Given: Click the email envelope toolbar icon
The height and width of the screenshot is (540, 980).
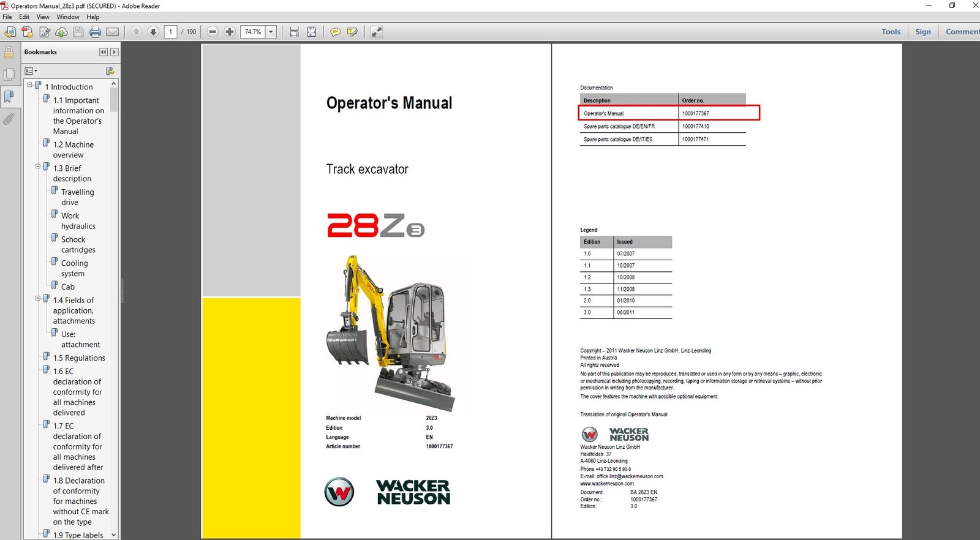Looking at the screenshot, I should click(113, 32).
